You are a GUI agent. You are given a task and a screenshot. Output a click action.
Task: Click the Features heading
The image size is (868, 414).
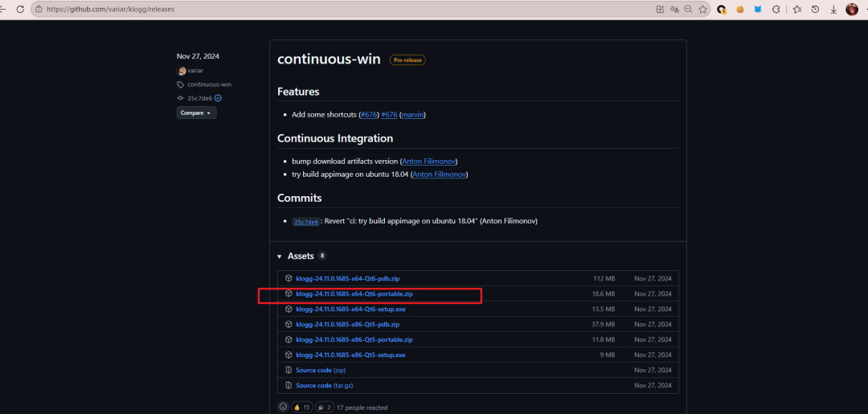(x=298, y=92)
